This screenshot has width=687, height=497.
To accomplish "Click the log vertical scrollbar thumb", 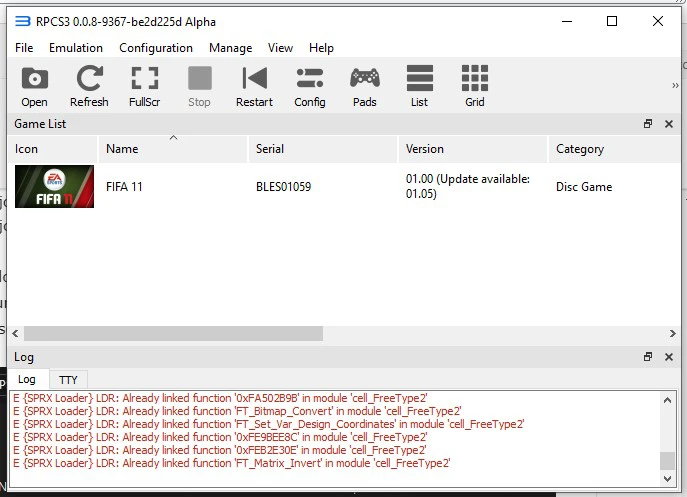I will click(667, 460).
